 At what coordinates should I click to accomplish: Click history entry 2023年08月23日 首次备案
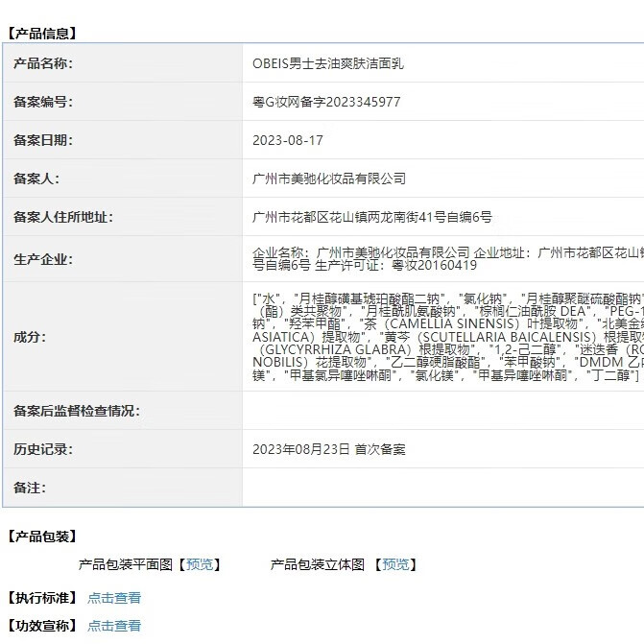point(329,449)
